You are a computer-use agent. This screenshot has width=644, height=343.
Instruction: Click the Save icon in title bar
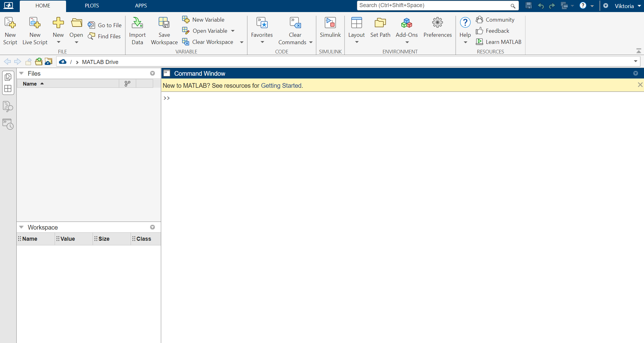(529, 6)
